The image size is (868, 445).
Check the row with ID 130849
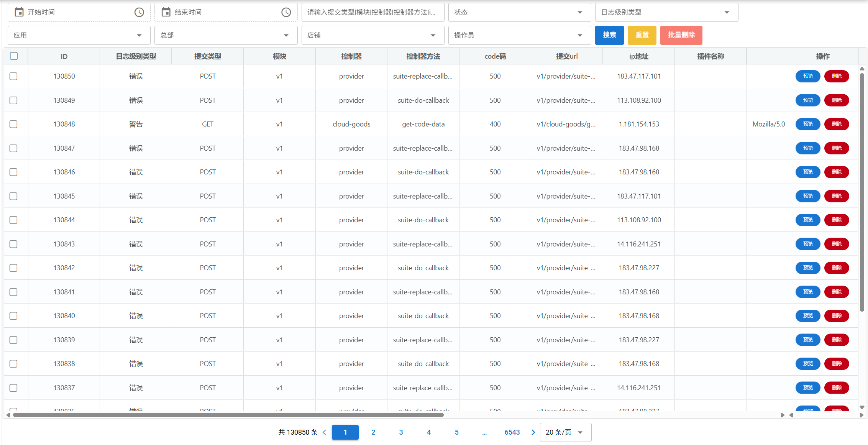point(13,100)
